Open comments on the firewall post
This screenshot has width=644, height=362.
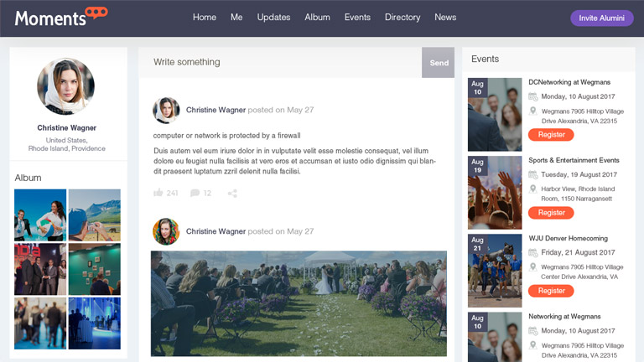(195, 193)
